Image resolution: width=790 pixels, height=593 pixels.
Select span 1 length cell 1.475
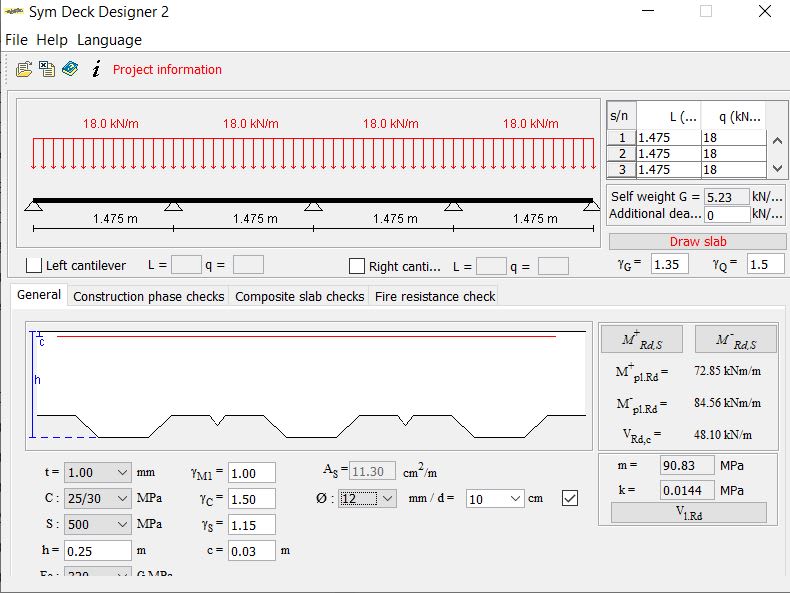click(669, 138)
